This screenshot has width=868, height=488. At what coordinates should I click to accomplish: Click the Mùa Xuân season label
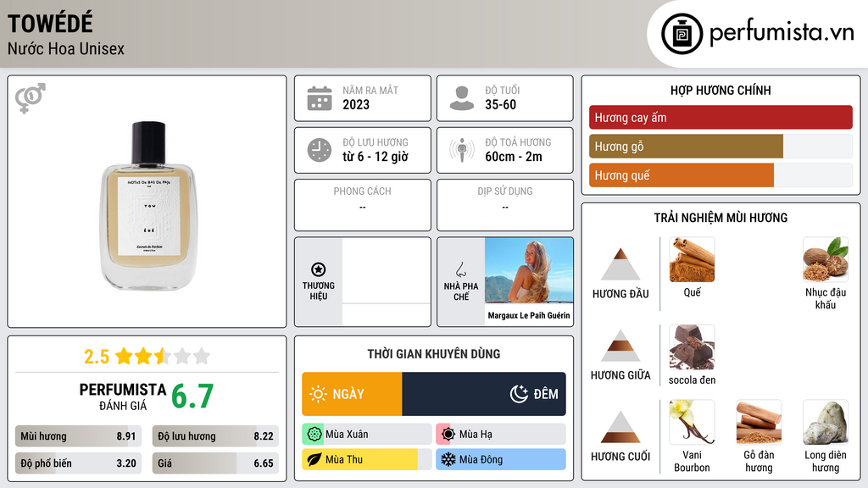coord(347,435)
